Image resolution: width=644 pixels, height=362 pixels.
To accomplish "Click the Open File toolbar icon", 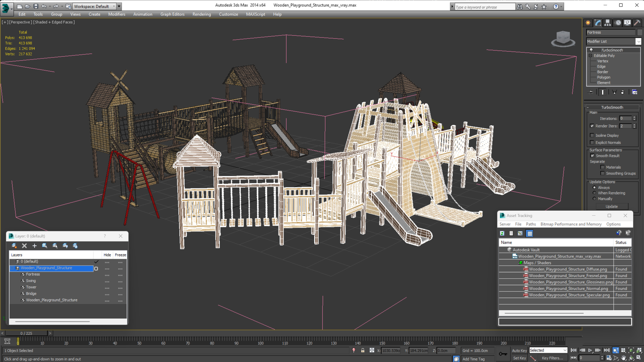I will coord(28,6).
